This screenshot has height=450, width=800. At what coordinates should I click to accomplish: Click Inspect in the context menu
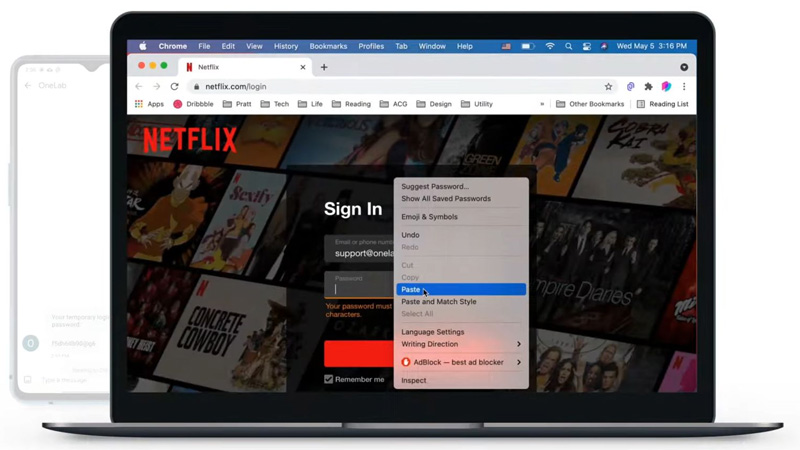461,381
